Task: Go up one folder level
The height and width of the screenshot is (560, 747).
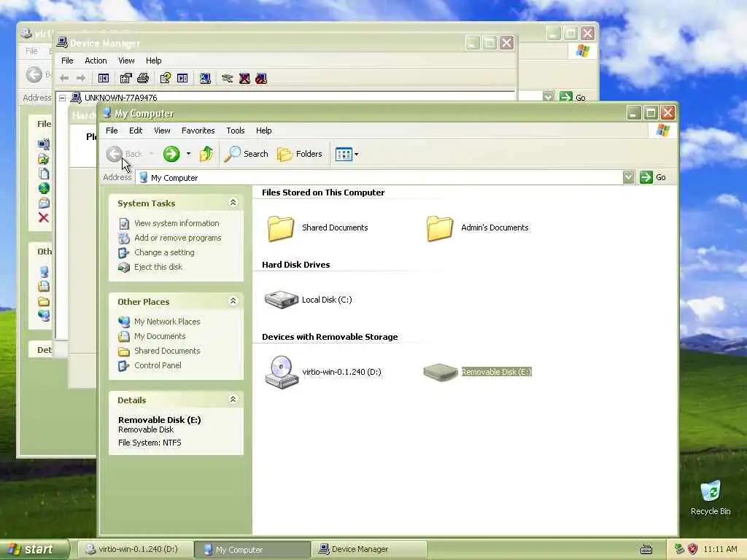Action: coord(206,154)
